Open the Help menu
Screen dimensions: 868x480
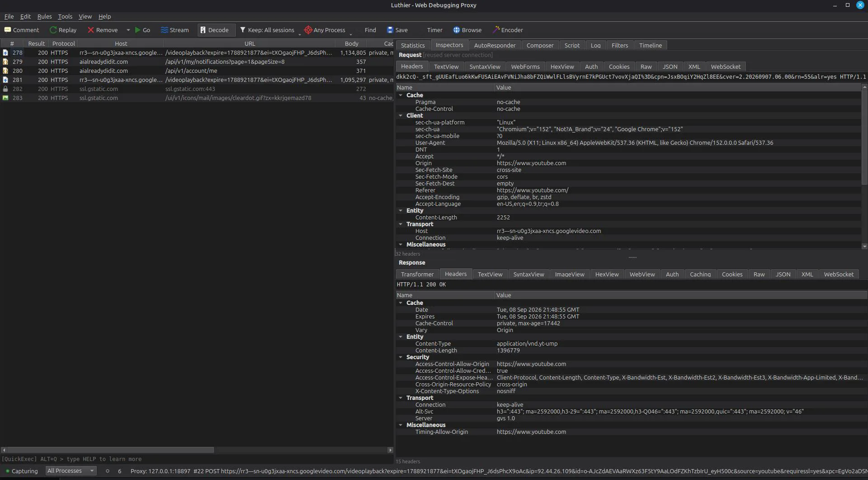click(104, 16)
